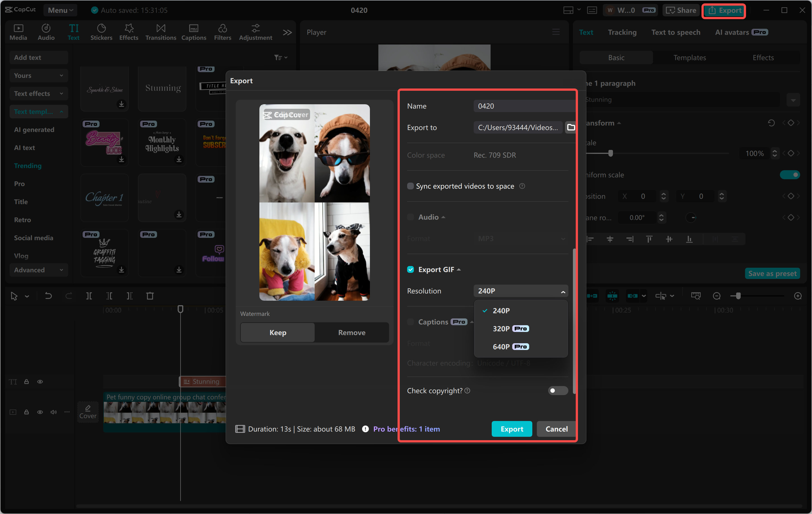This screenshot has width=812, height=514.
Task: Select the Stickers tool
Action: click(101, 32)
